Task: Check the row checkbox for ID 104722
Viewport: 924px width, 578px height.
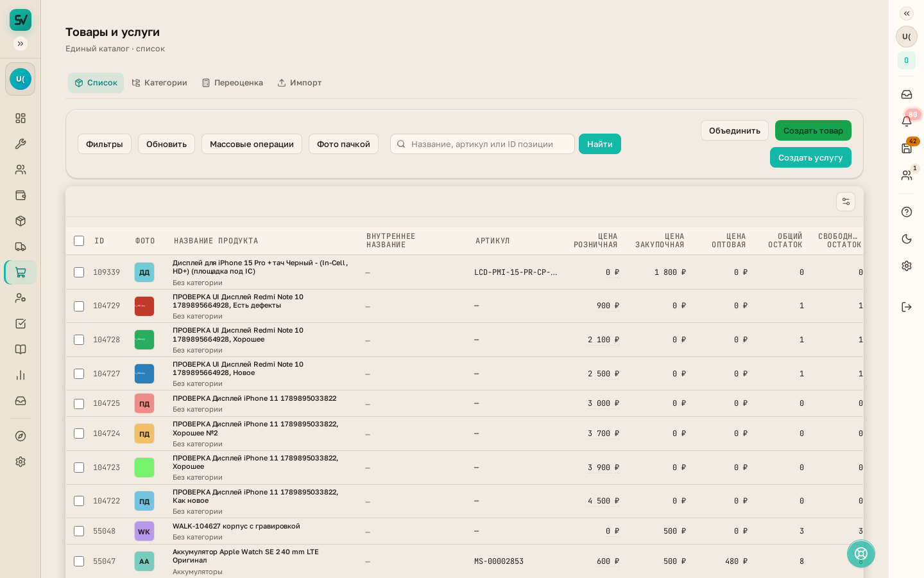Action: pyautogui.click(x=79, y=501)
